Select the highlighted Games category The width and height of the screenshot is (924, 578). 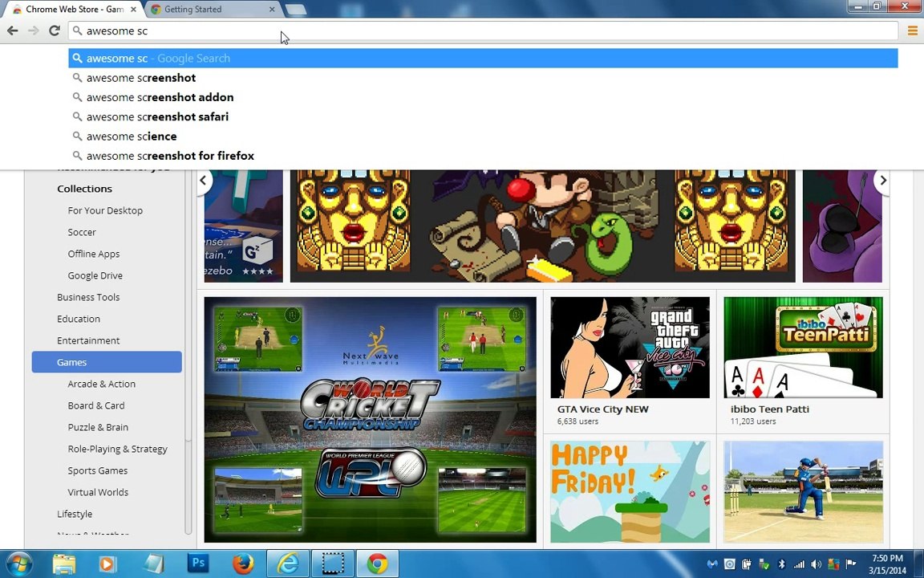tap(107, 362)
